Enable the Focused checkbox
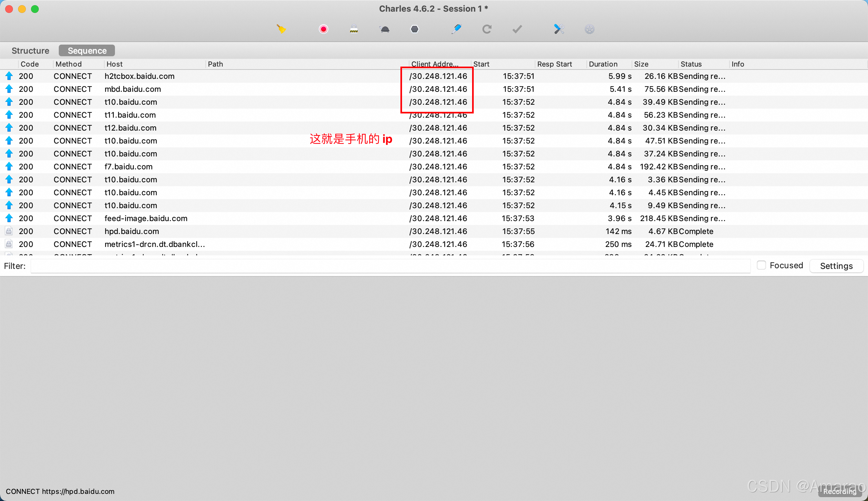 click(x=761, y=265)
